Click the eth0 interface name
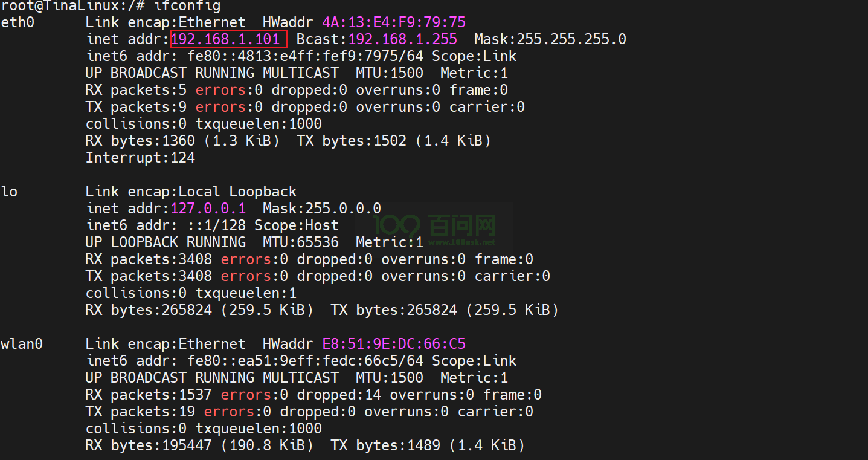Screen dimensions: 868x460 [x=17, y=23]
